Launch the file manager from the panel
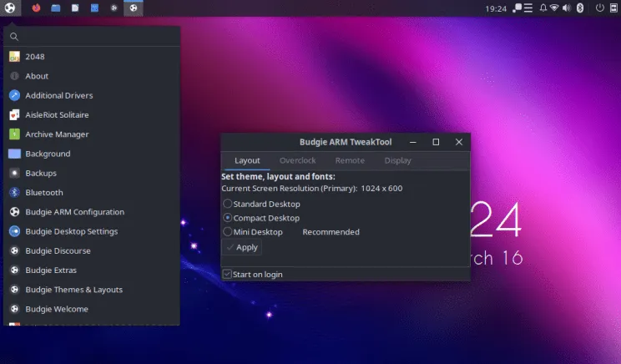This screenshot has height=364, width=621. point(55,8)
